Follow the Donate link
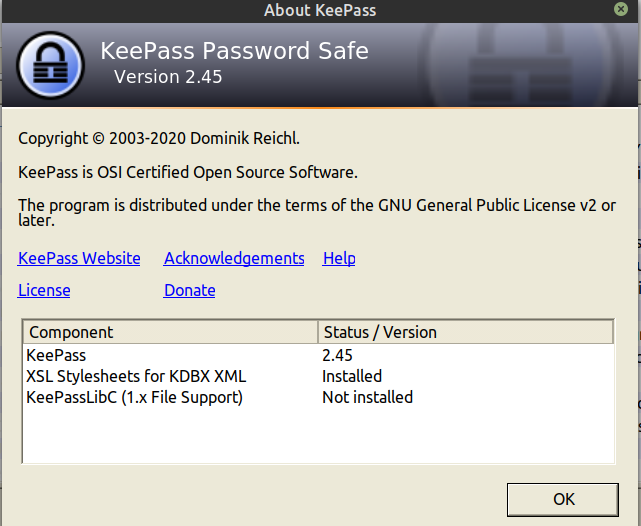The height and width of the screenshot is (526, 641). tap(189, 290)
